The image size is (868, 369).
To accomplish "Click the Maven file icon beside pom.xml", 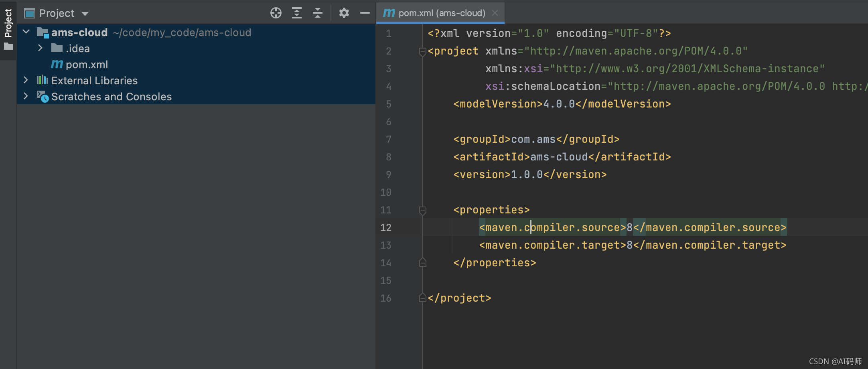I will (x=57, y=64).
